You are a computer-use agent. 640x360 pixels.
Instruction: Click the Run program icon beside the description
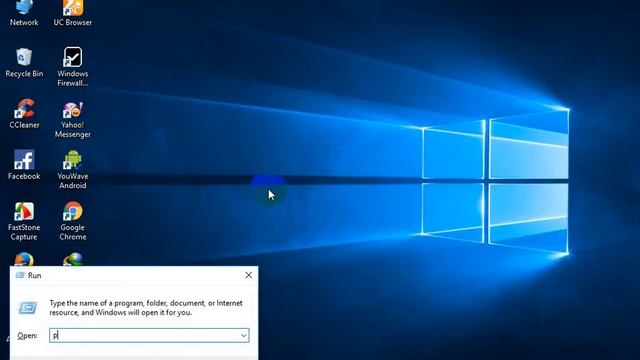(x=28, y=308)
